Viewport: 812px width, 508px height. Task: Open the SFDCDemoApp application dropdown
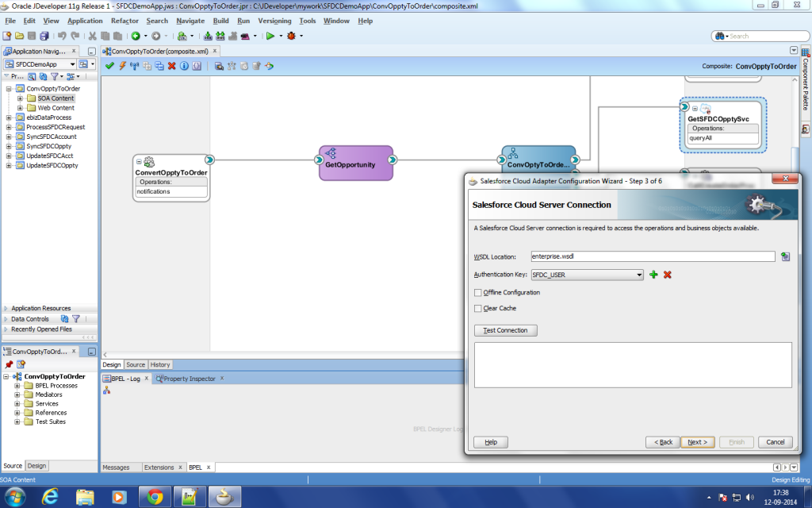coord(72,64)
